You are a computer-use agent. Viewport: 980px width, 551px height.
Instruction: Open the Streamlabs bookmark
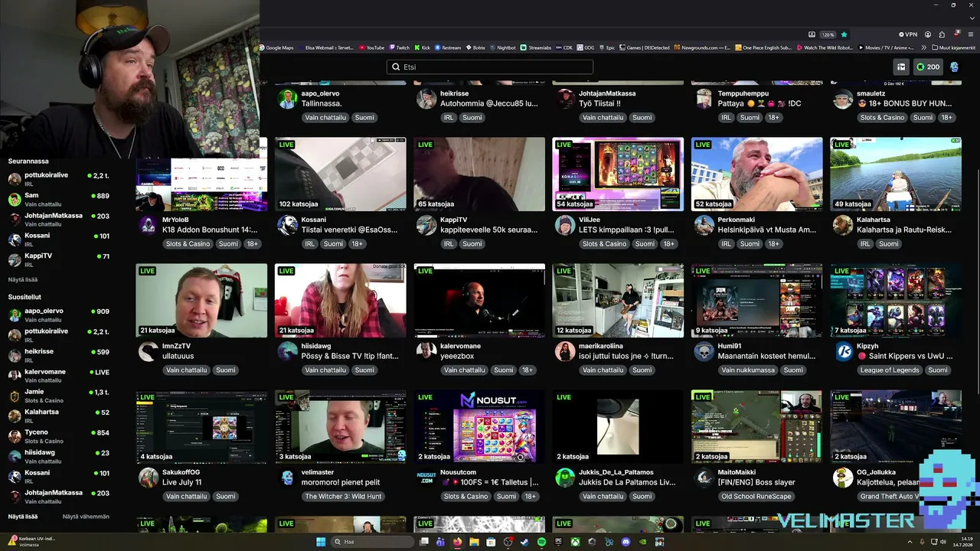[x=536, y=47]
